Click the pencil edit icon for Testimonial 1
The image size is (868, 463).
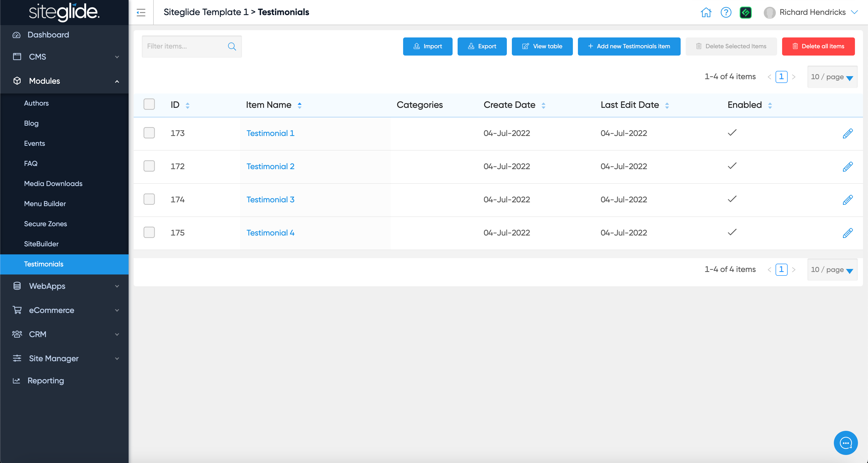847,133
